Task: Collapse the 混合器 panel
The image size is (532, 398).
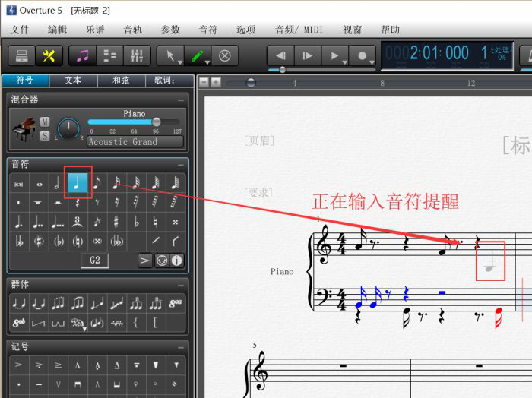Action: (180, 99)
